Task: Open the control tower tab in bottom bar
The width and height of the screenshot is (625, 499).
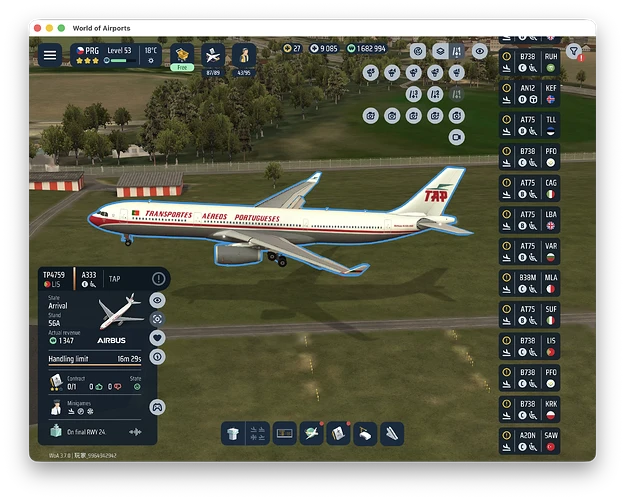Action: tap(233, 434)
